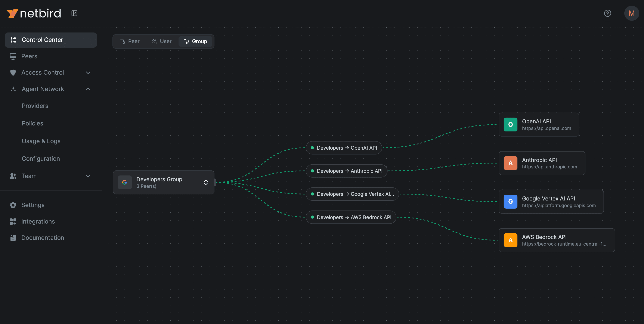Click the bedrock-runtime.eu-central-1 URL text

[x=564, y=244]
